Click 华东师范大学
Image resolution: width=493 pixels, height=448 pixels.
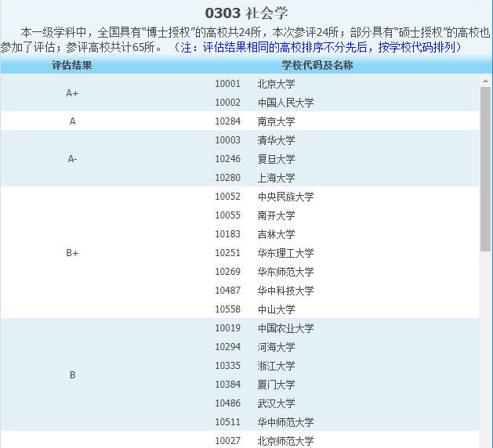point(286,272)
